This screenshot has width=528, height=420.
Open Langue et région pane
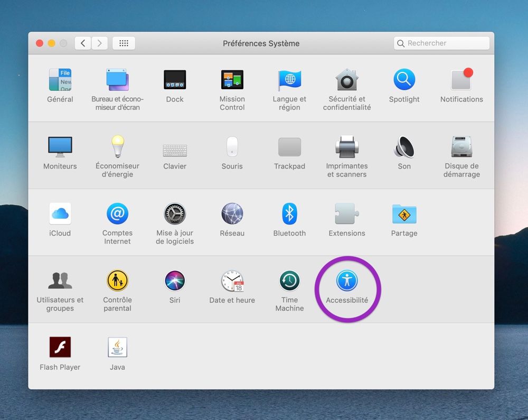(289, 80)
